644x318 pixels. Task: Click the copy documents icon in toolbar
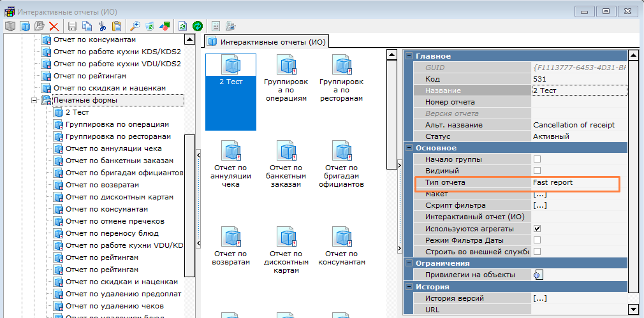coord(87,26)
